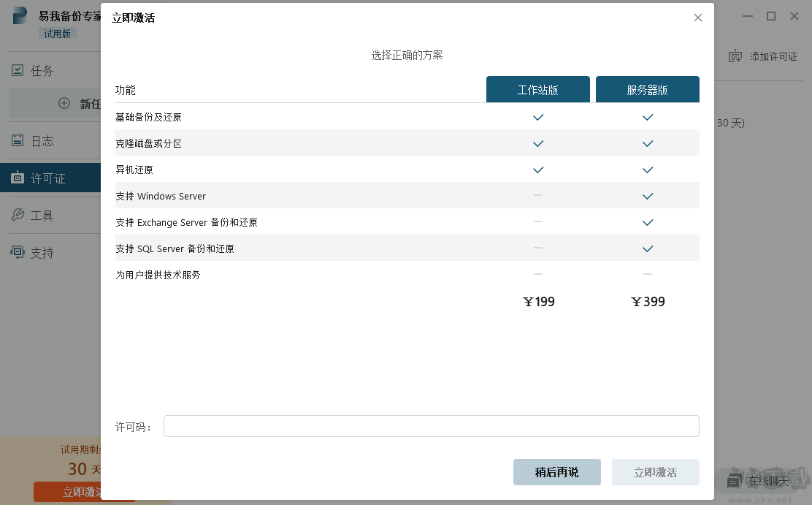812x505 pixels.
Task: Click the 日志 log icon
Action: click(18, 140)
